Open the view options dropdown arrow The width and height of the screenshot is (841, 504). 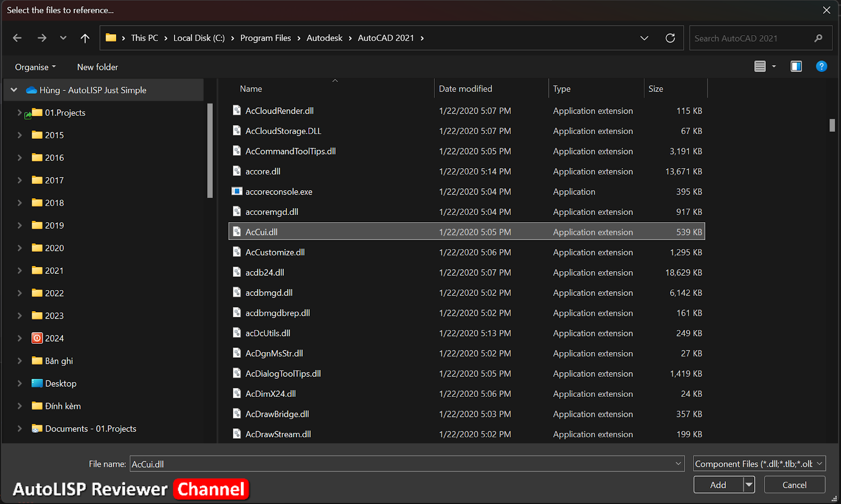[x=774, y=66]
